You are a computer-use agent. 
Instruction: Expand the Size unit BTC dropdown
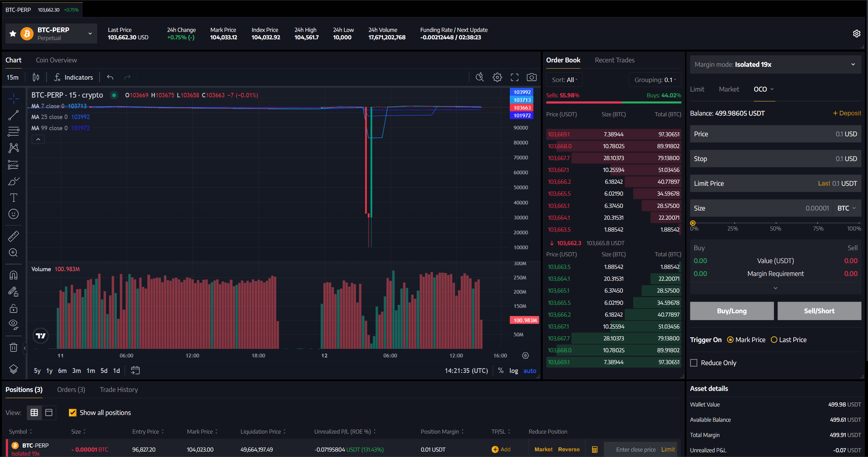point(846,208)
